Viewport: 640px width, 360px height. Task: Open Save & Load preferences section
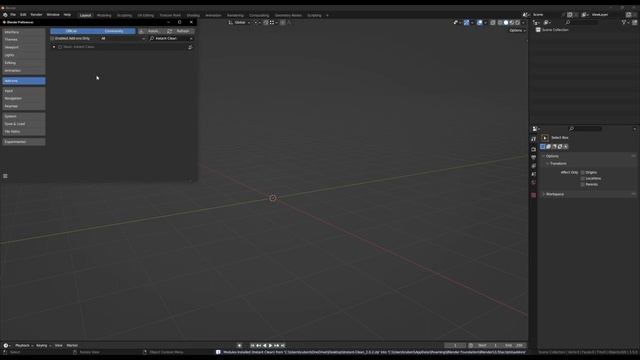24,124
